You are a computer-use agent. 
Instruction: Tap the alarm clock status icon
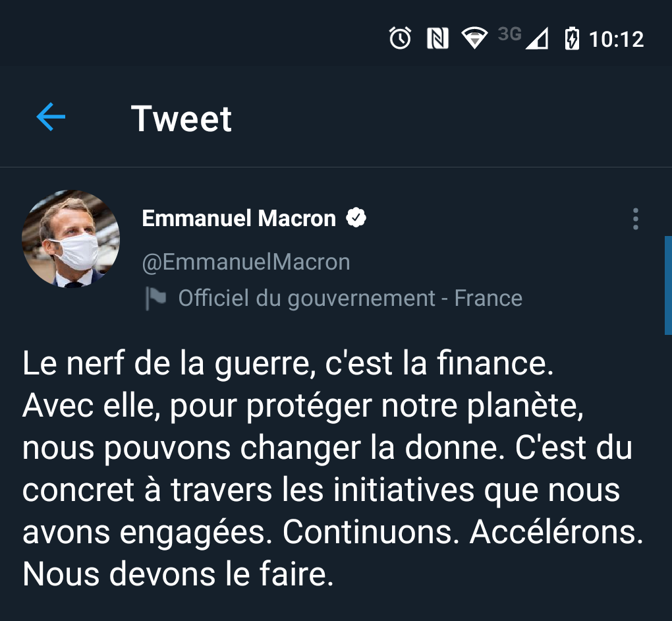pyautogui.click(x=400, y=39)
